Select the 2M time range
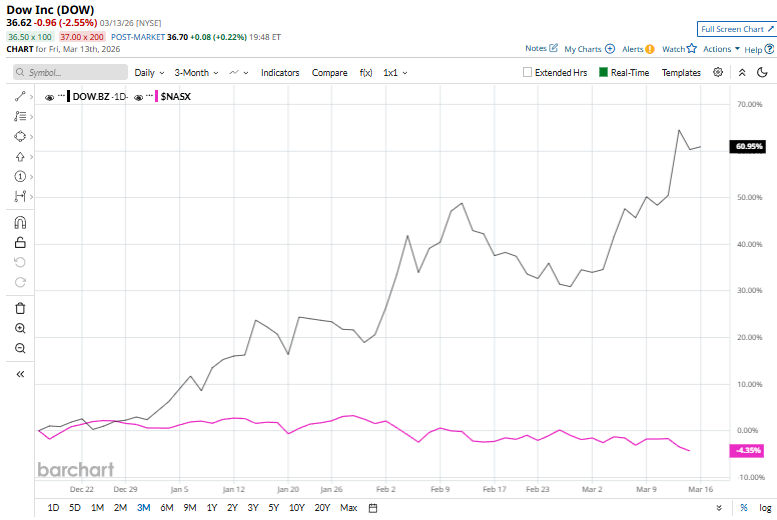Image resolution: width=777 pixels, height=520 pixels. (x=120, y=508)
